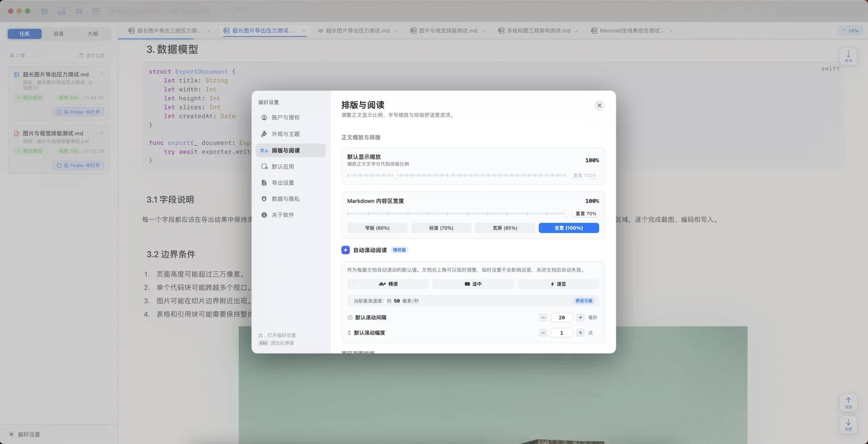Choose 窄版 (60%) width preset

pyautogui.click(x=377, y=228)
